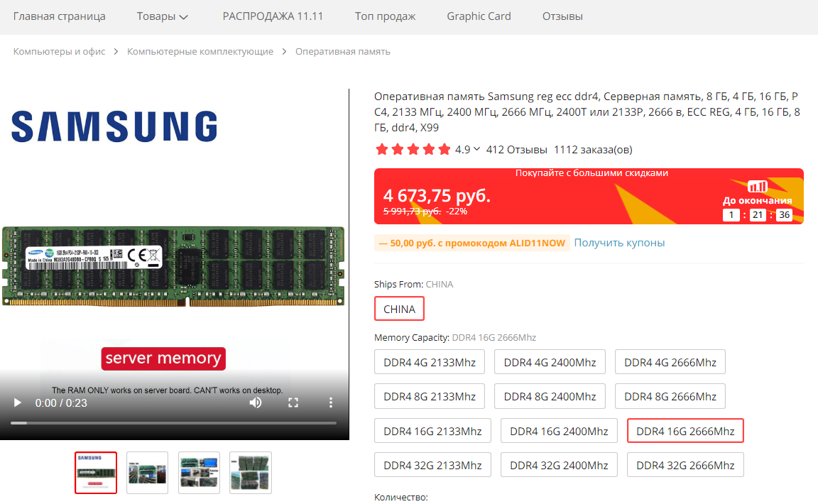The image size is (818, 504).
Task: Select DDR4 16G 2400Mhz option
Action: 559,431
